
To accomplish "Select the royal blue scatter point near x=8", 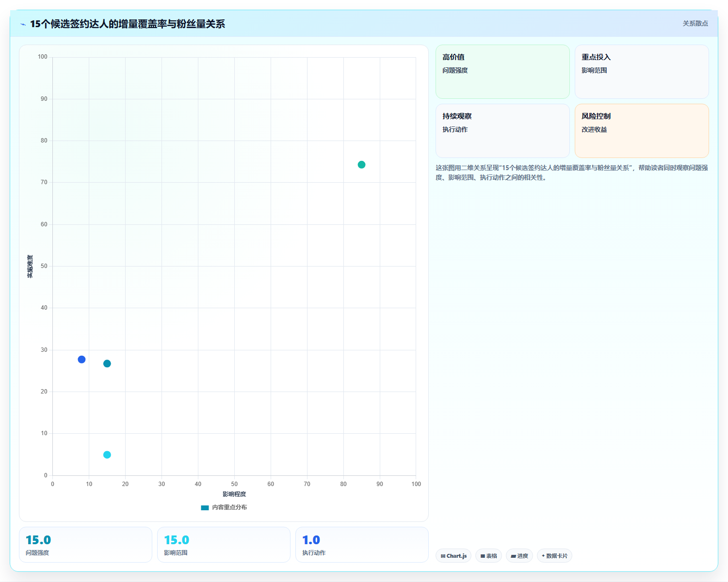I will [81, 360].
